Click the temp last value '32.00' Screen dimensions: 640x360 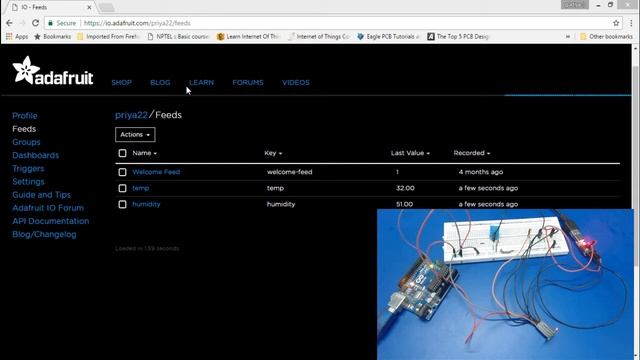405,188
